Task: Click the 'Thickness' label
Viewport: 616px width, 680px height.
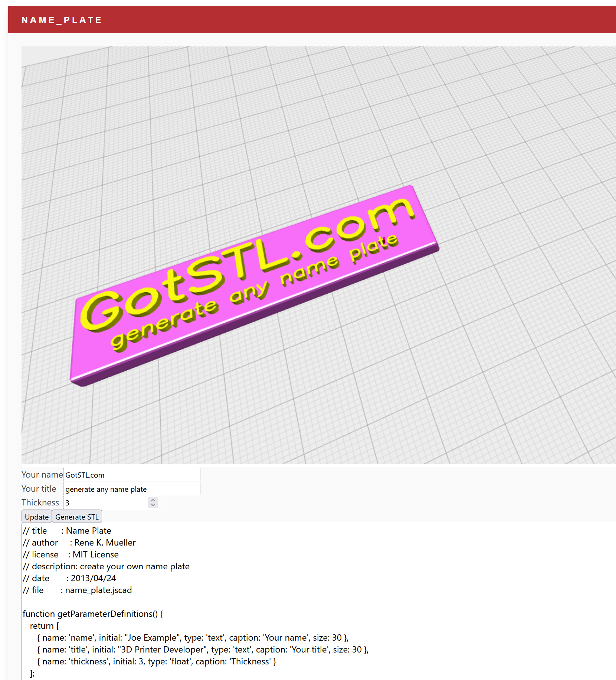Action: pos(40,502)
